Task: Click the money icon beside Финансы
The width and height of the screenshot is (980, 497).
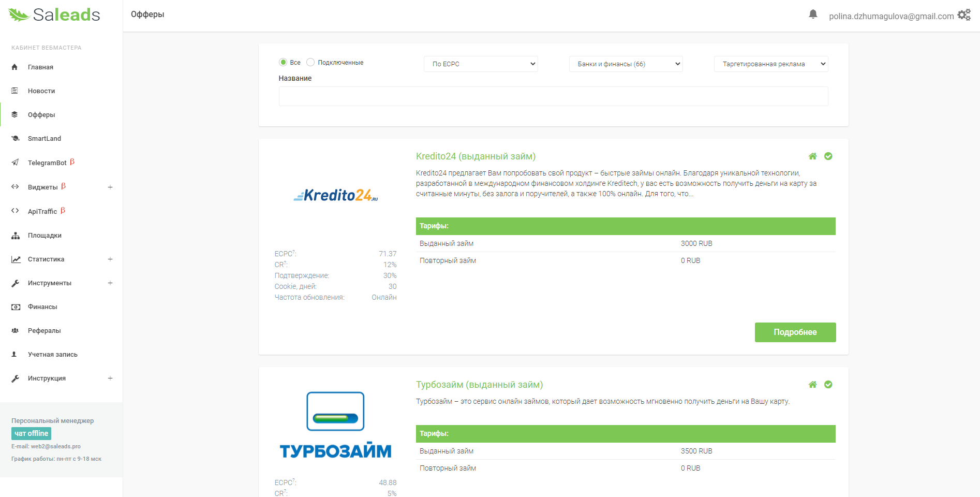Action: (16, 307)
